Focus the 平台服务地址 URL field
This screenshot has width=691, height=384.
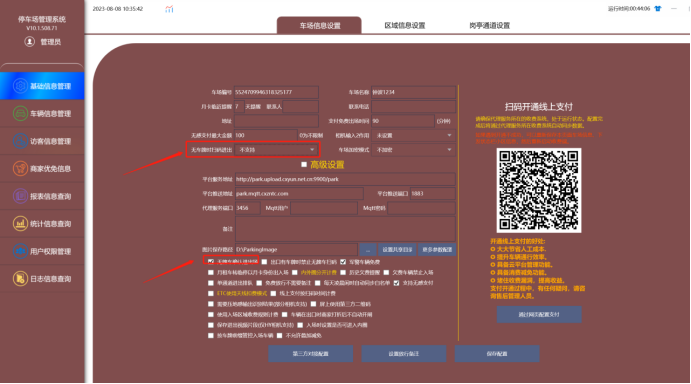click(x=345, y=179)
